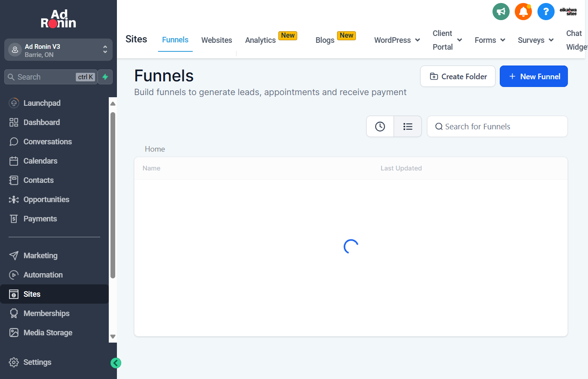588x379 pixels.
Task: Click the sidebar scrollbar down arrow
Action: 113,337
